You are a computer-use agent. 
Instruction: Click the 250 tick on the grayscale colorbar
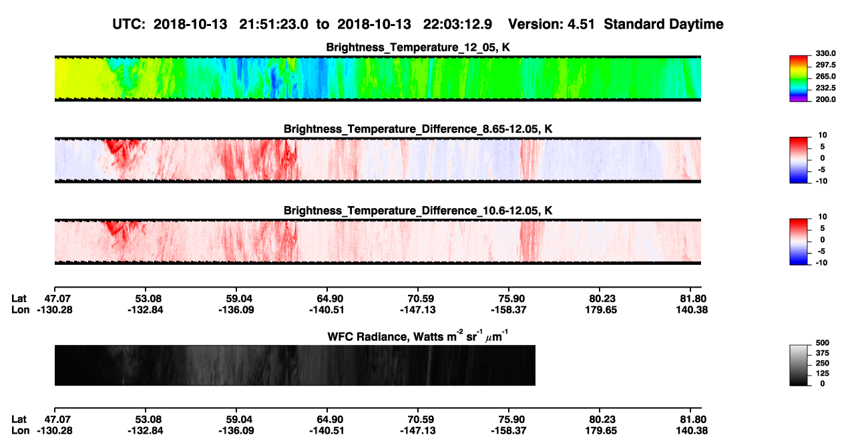coord(823,363)
